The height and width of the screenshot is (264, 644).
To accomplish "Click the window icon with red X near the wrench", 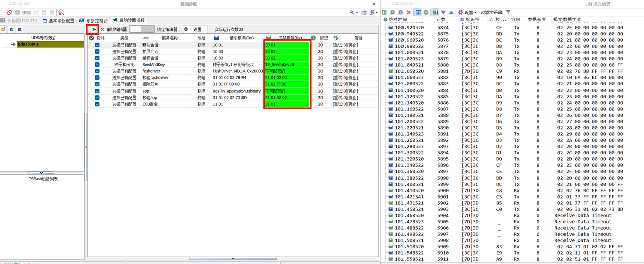I will pyautogui.click(x=364, y=12).
